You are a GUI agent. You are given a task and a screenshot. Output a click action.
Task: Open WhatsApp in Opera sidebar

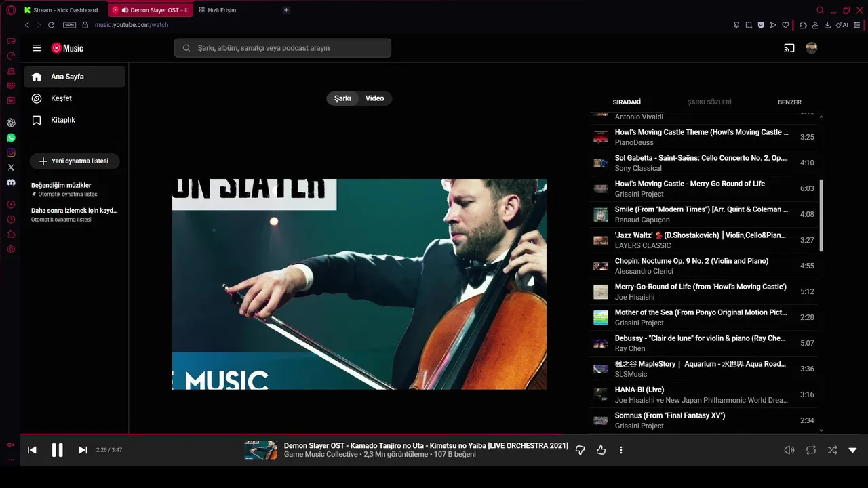[11, 138]
